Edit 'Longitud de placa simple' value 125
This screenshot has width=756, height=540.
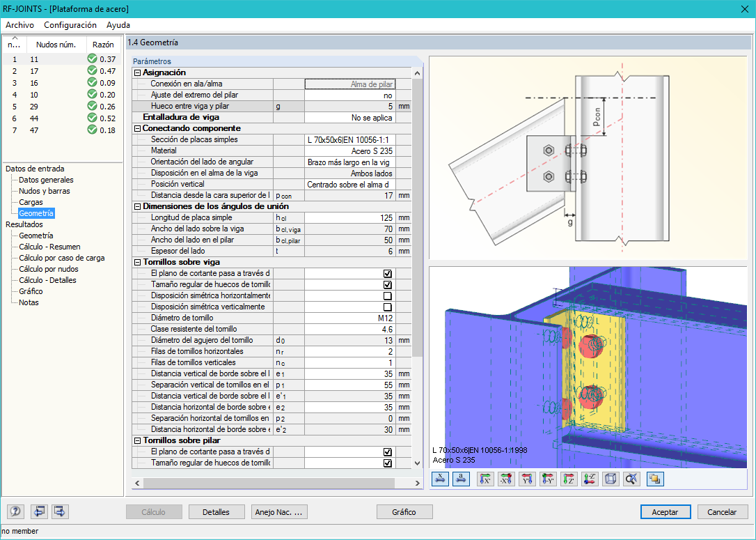click(349, 217)
